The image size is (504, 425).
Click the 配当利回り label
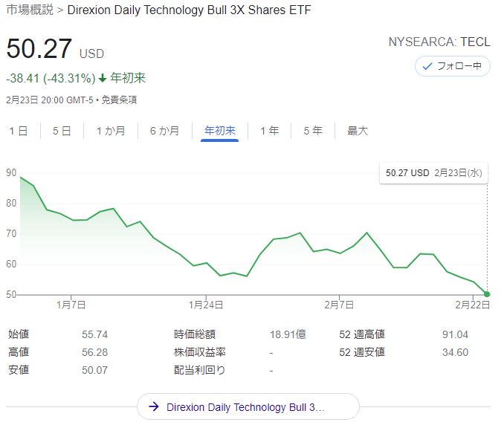200,370
